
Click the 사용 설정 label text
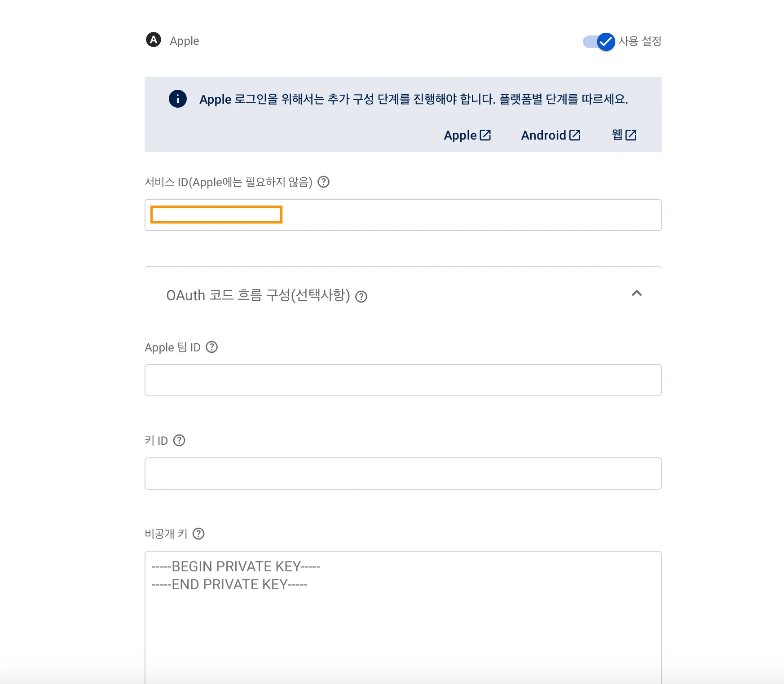pyautogui.click(x=640, y=41)
